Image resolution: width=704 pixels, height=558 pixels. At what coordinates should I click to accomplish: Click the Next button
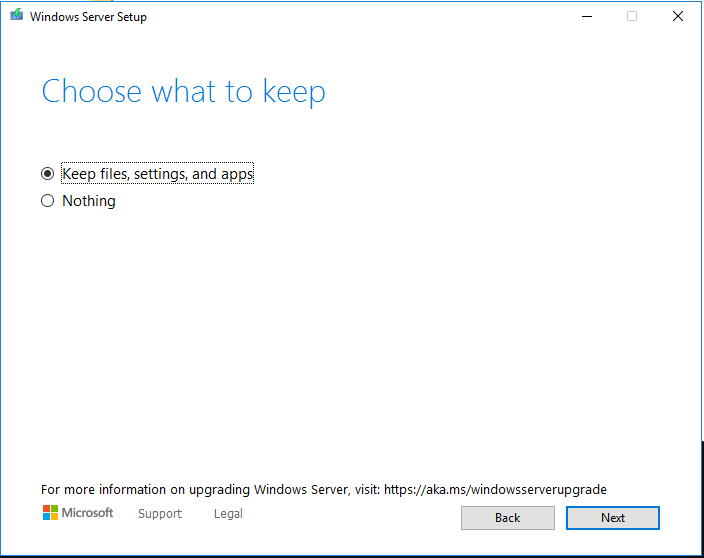click(x=613, y=518)
